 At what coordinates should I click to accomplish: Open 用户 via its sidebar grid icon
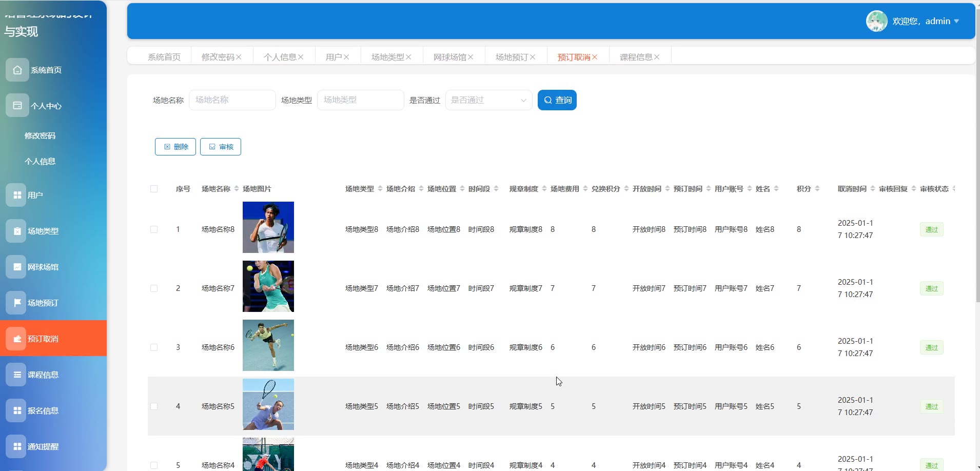pos(17,195)
